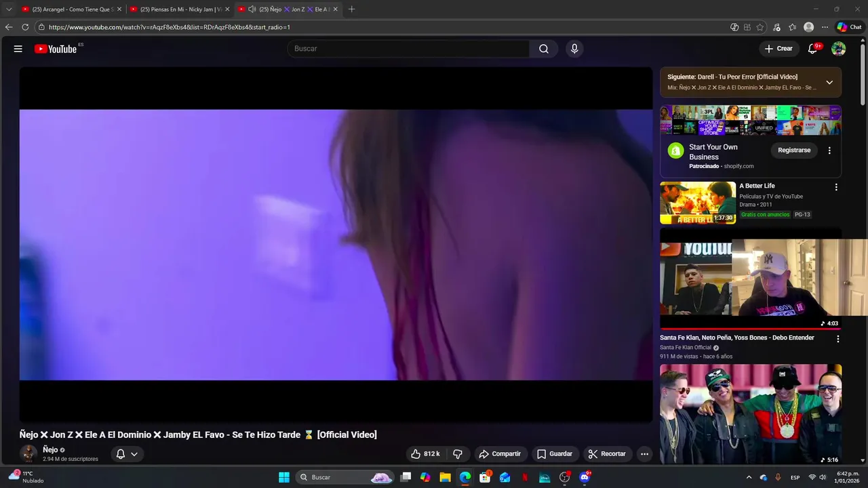Click the main video player
The height and width of the screenshot is (488, 868).
tap(336, 245)
